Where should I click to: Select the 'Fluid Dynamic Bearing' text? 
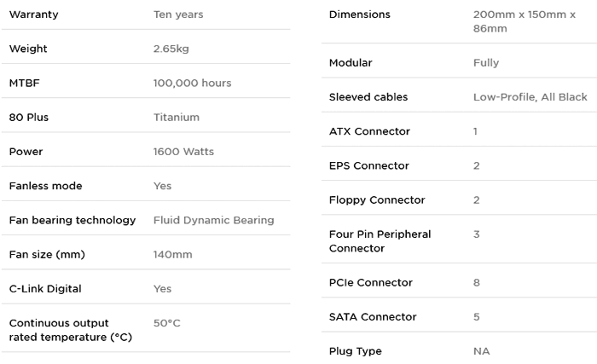click(213, 220)
